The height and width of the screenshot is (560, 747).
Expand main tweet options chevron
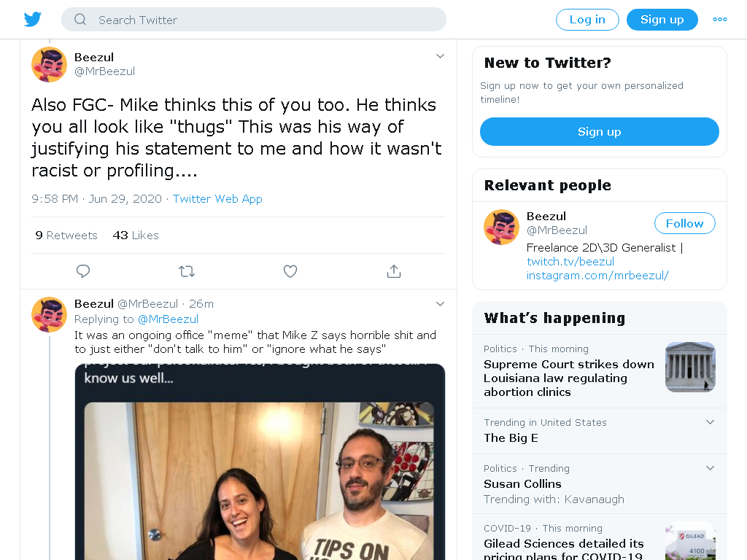point(440,56)
